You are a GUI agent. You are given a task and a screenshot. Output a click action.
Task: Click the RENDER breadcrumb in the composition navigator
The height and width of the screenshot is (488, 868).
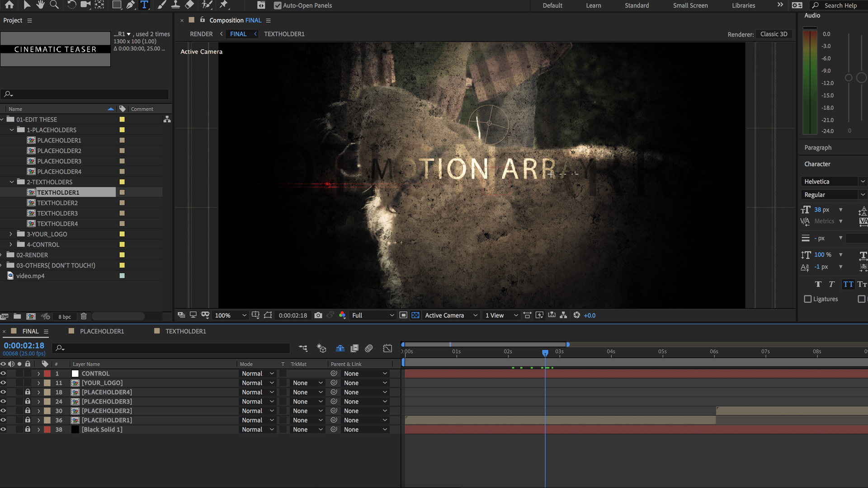[201, 33]
